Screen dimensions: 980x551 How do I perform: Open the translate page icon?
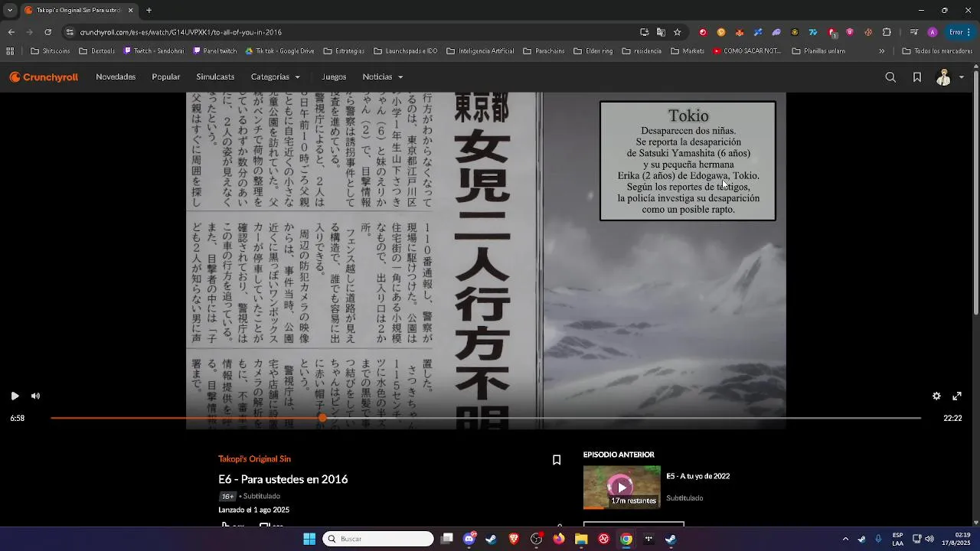click(661, 32)
